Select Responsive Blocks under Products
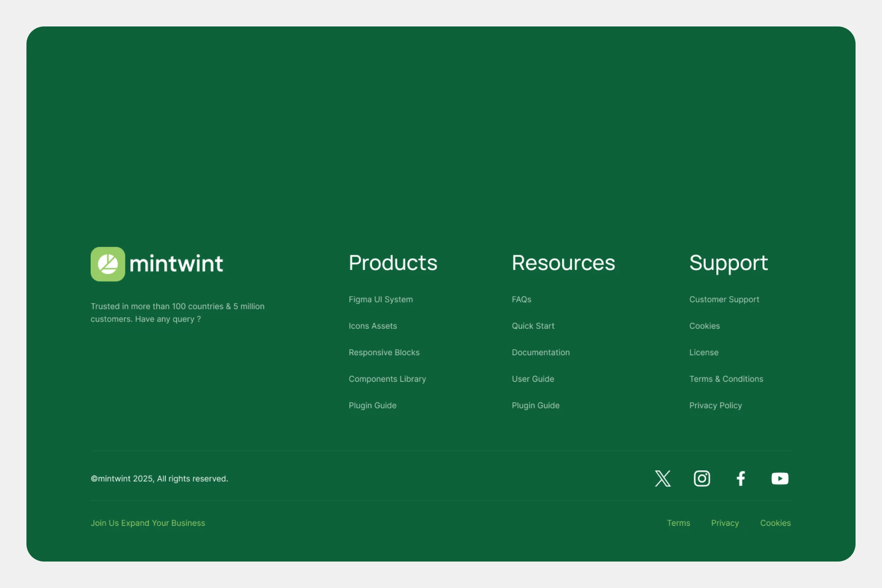 (384, 352)
